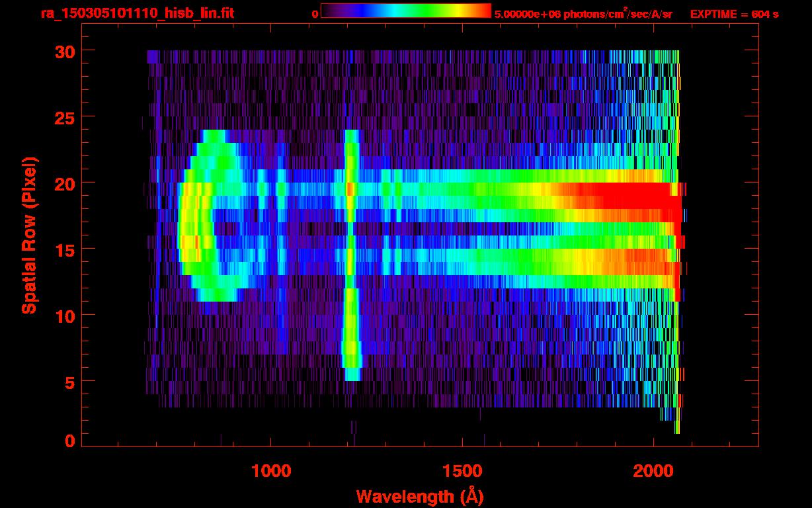The width and height of the screenshot is (812, 508).
Task: Click the y-axis tick label 30
Action: pyautogui.click(x=65, y=51)
